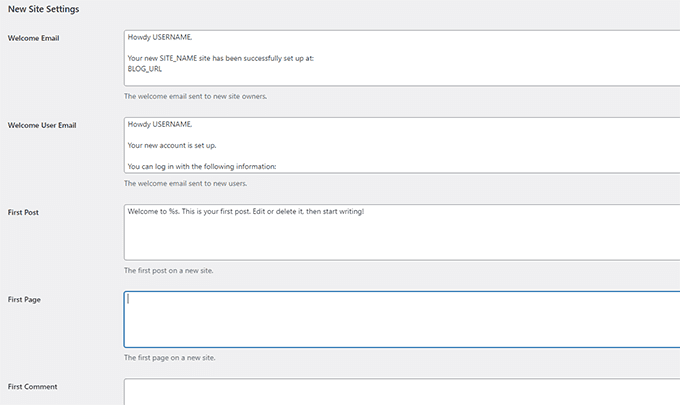This screenshot has width=680, height=405.
Task: Select the First Page label
Action: click(24, 300)
